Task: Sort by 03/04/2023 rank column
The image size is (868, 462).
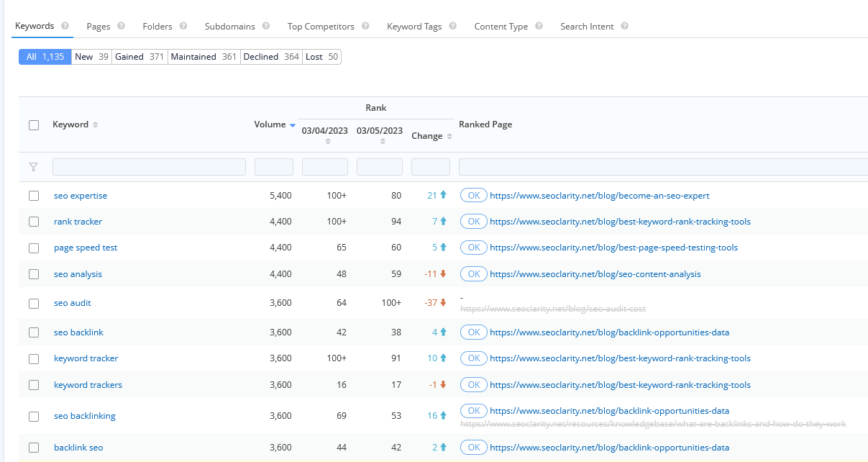Action: point(328,141)
